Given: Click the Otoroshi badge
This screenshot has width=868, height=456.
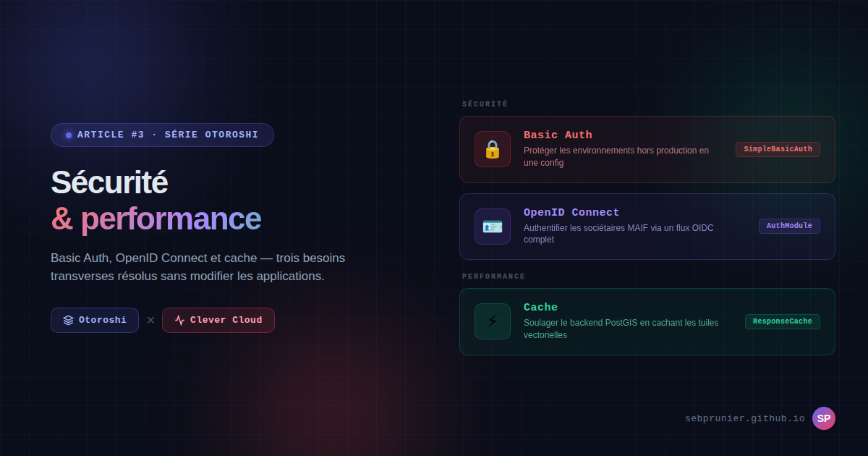Looking at the screenshot, I should [x=95, y=320].
